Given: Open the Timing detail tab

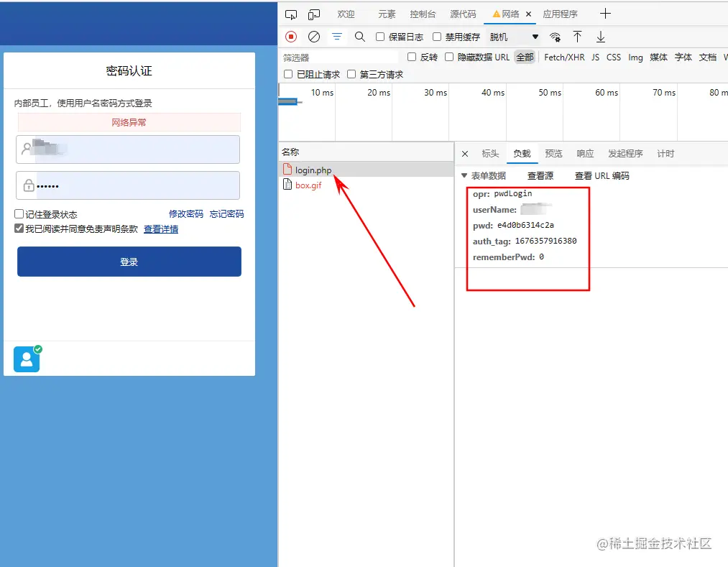Looking at the screenshot, I should tap(665, 154).
